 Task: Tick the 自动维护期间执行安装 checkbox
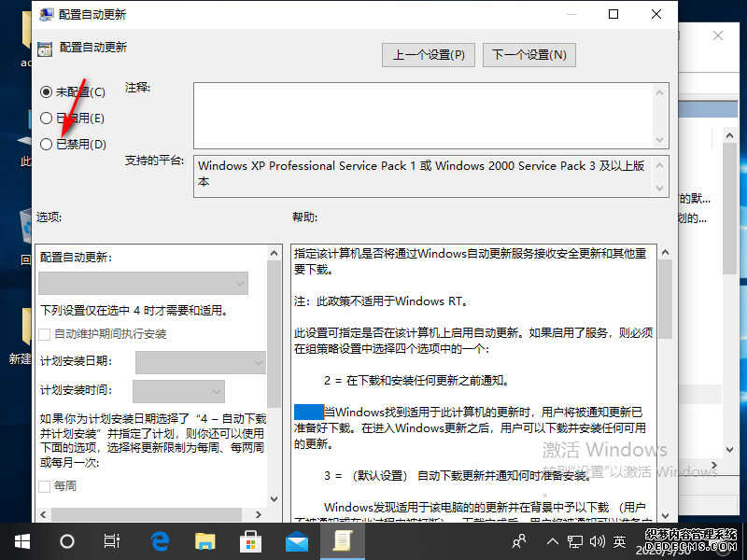coord(44,334)
